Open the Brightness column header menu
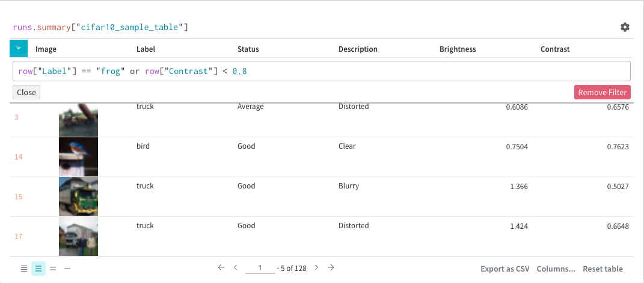The image size is (644, 283). point(457,49)
